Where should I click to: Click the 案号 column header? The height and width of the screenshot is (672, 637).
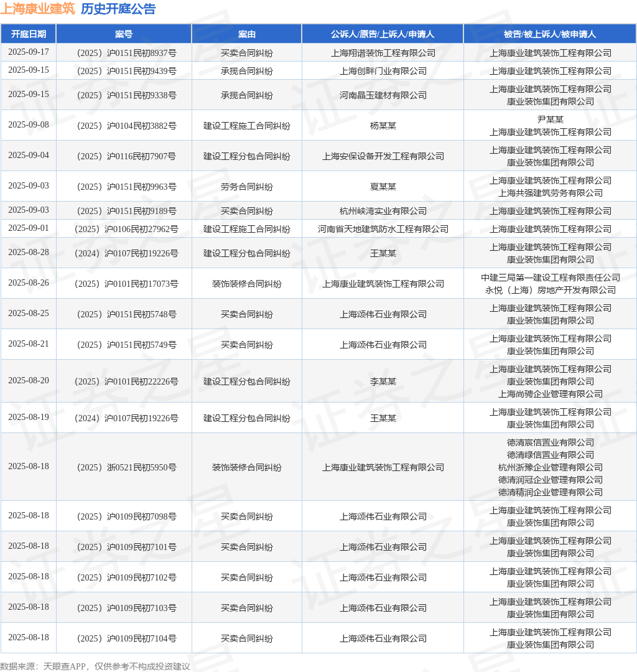click(124, 34)
